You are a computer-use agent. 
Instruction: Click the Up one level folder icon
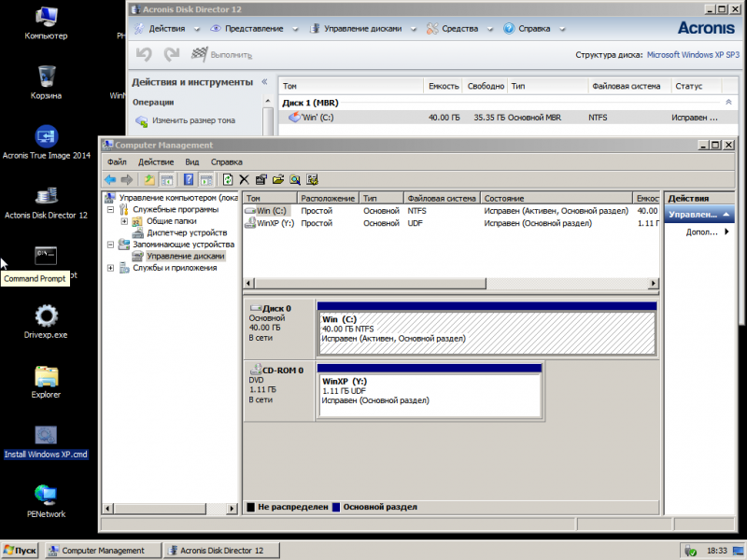149,179
